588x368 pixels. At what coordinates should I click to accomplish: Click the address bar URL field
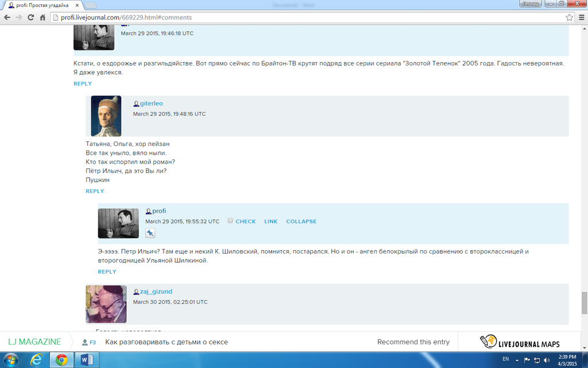coord(308,17)
